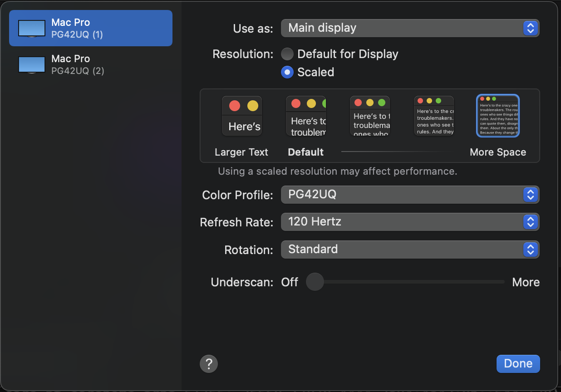Screen dimensions: 561x392
Task: Click the Larger Text label
Action: click(x=241, y=152)
